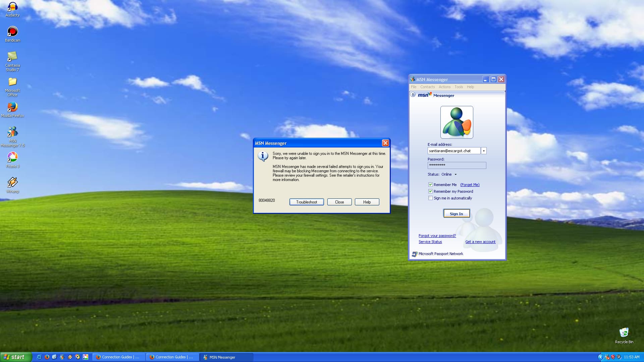Screen dimensions: 644x362
Task: Open Bandicam desktop icon
Action: click(x=12, y=32)
